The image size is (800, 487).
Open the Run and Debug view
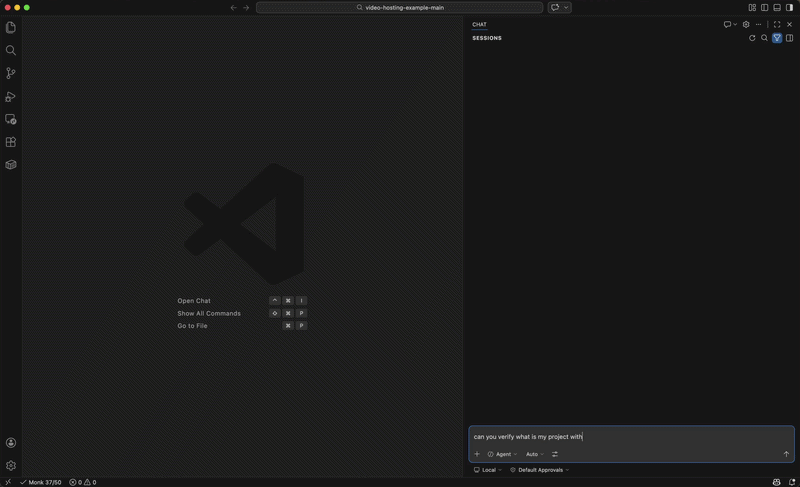tap(11, 96)
